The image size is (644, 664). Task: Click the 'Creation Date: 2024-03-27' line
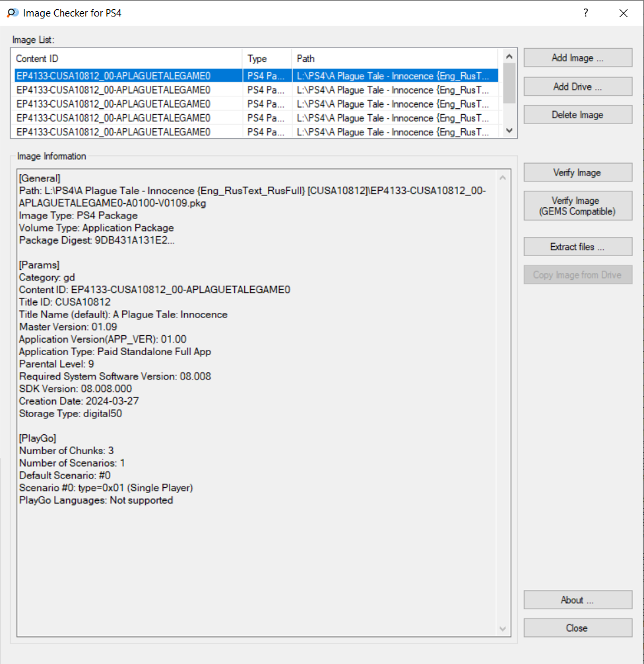tap(79, 401)
